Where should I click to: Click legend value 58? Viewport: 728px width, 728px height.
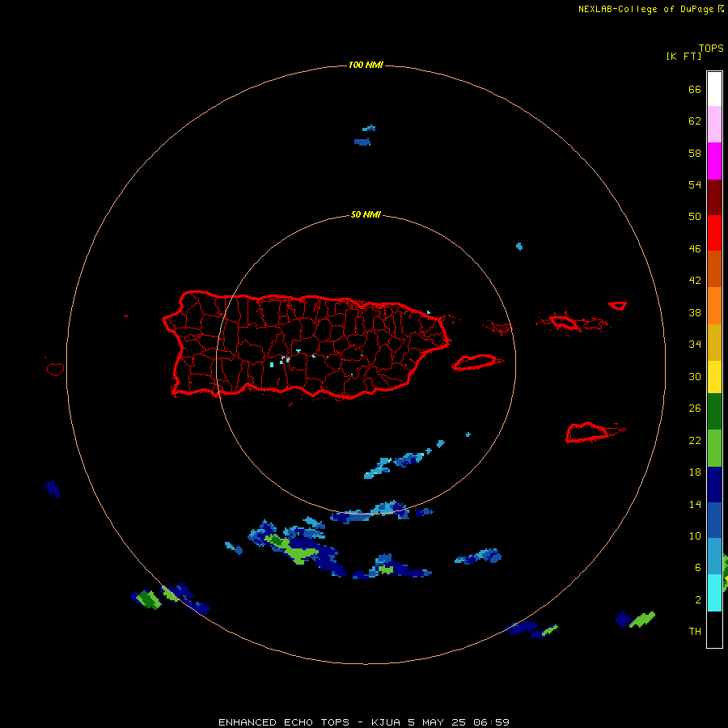pos(695,153)
